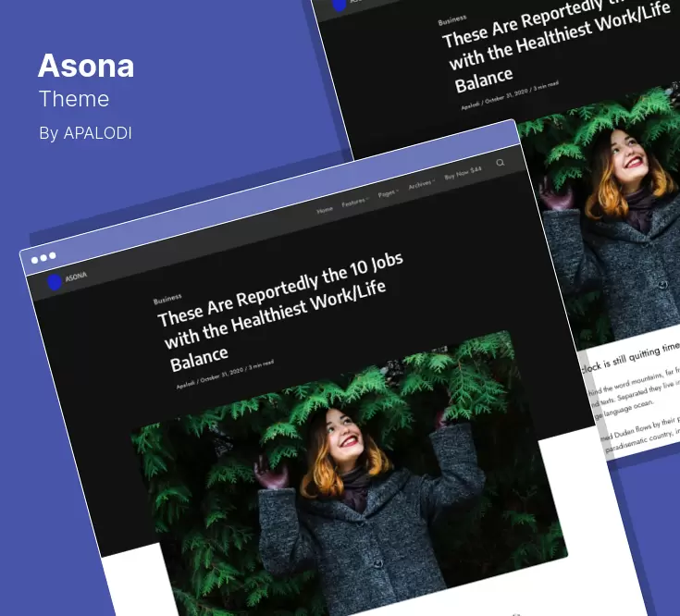Click the Apalodi author link in front window
The width and height of the screenshot is (680, 616).
pos(185,385)
